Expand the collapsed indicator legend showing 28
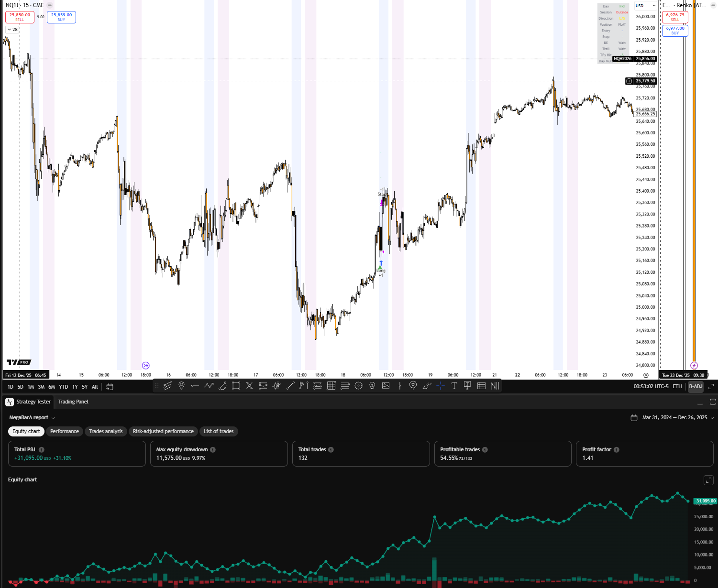The image size is (718, 588). coord(12,30)
